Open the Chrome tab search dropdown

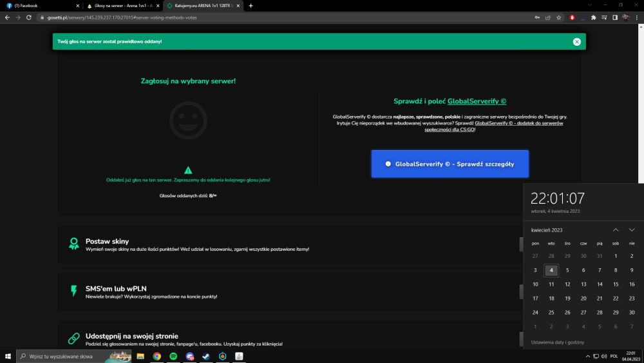coord(590,5)
